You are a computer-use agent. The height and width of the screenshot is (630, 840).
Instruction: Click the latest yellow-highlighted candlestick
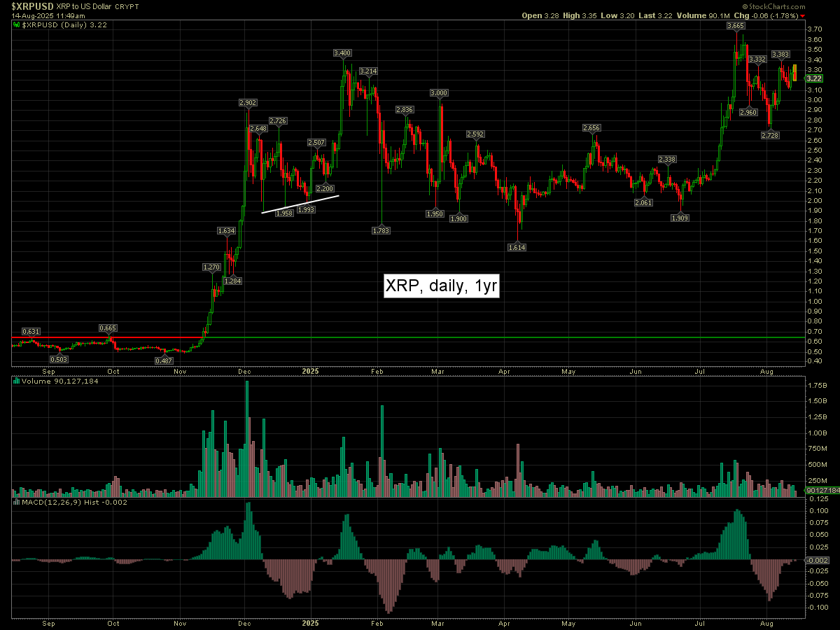coord(794,73)
